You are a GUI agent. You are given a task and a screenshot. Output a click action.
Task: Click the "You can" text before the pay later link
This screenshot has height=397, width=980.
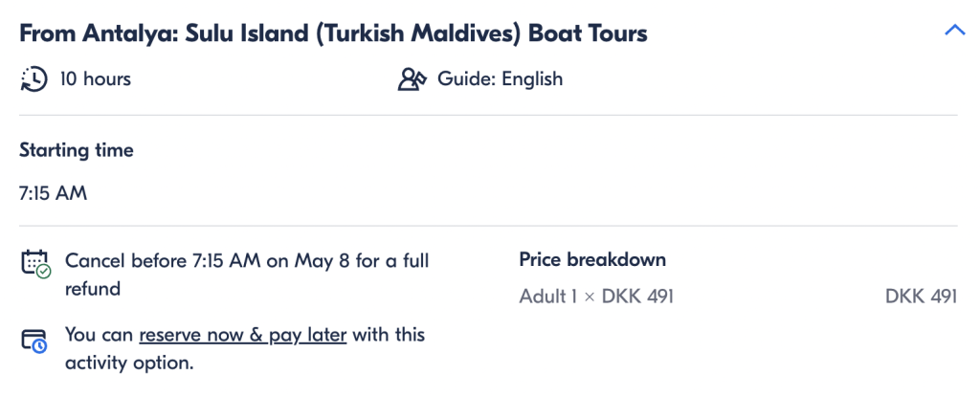[x=100, y=335]
